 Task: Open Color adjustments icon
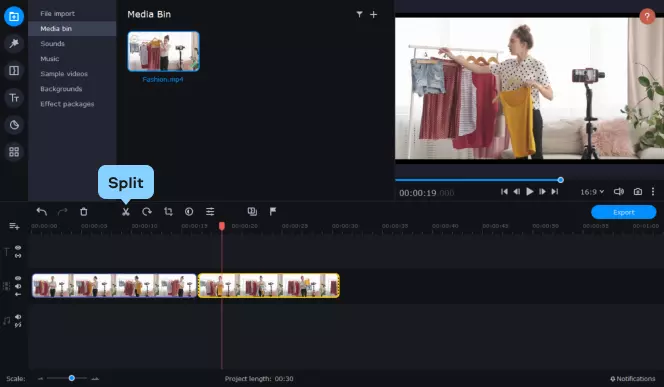pyautogui.click(x=189, y=211)
